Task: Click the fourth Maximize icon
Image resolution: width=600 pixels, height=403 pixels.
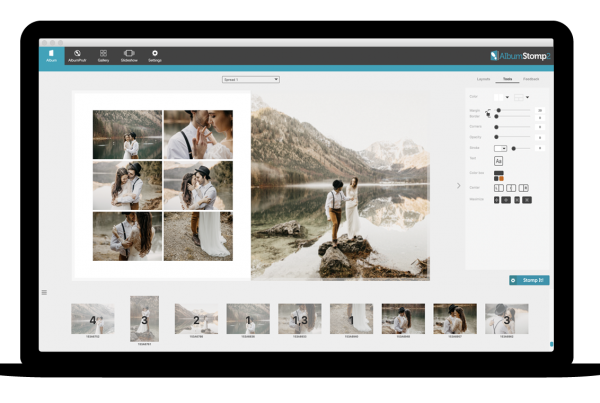Action: pyautogui.click(x=527, y=200)
